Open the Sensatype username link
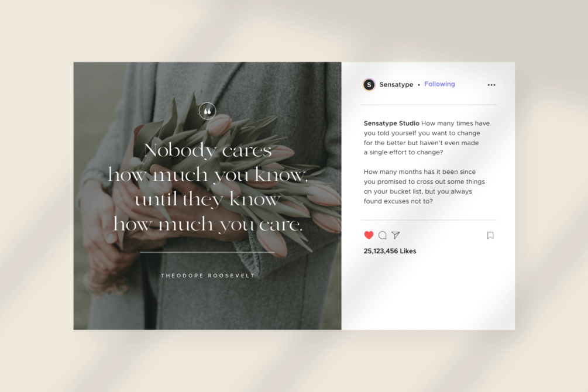 [x=396, y=85]
